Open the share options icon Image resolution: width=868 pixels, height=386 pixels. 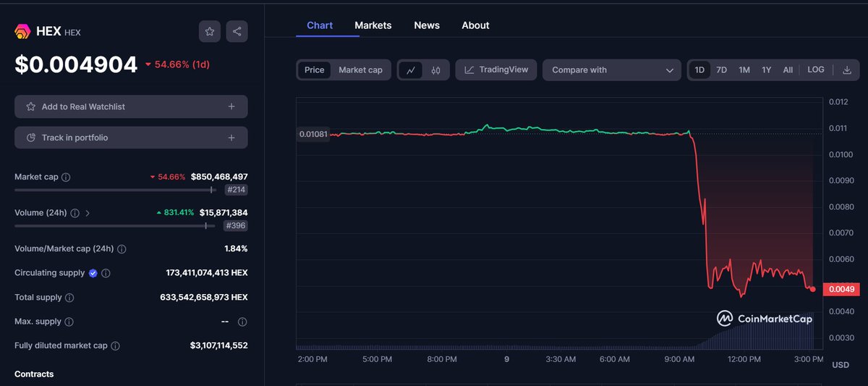237,31
